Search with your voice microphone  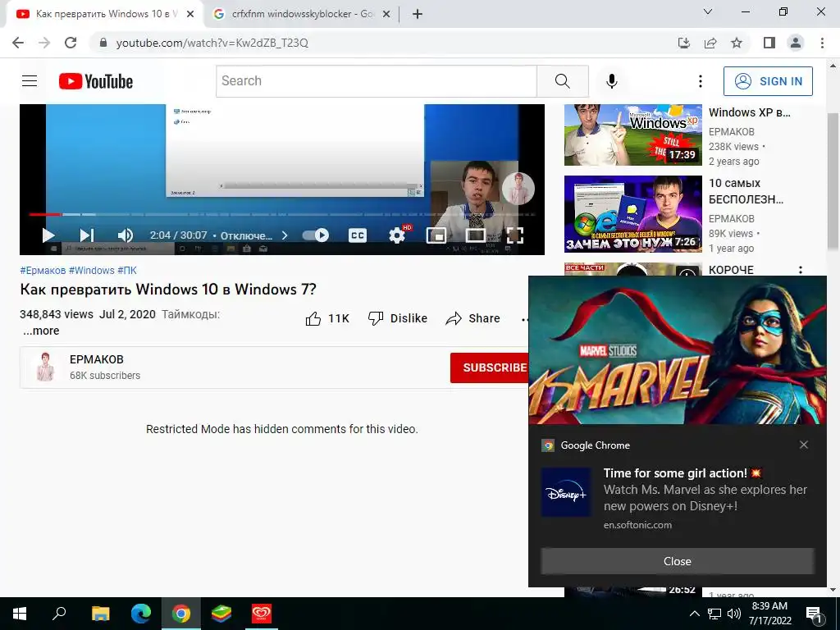pyautogui.click(x=611, y=81)
